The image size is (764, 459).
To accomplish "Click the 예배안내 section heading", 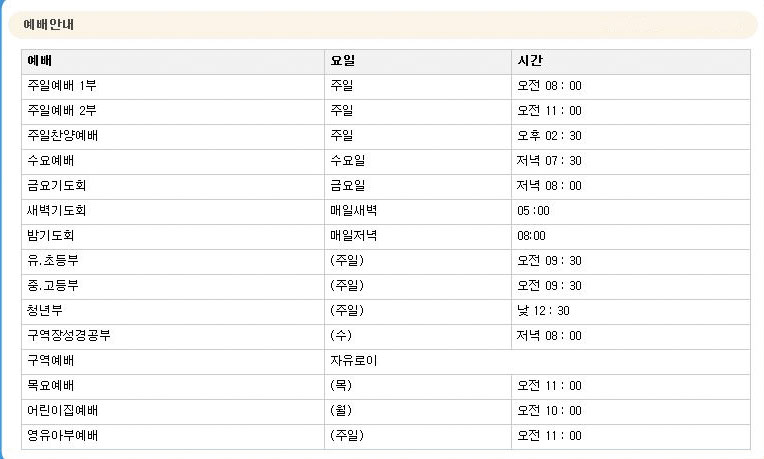I will click(x=49, y=24).
